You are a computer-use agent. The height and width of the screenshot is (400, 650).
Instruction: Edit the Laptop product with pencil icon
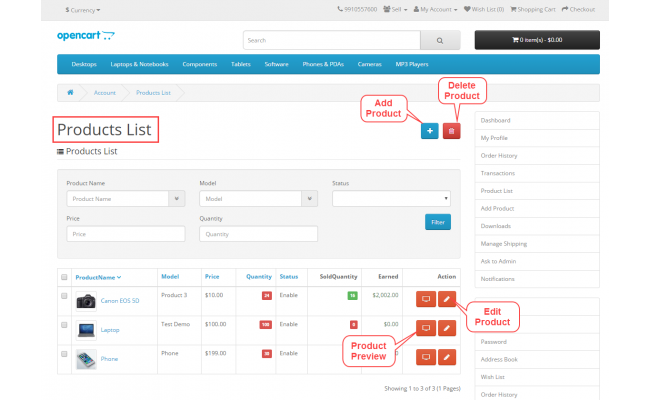tap(446, 328)
